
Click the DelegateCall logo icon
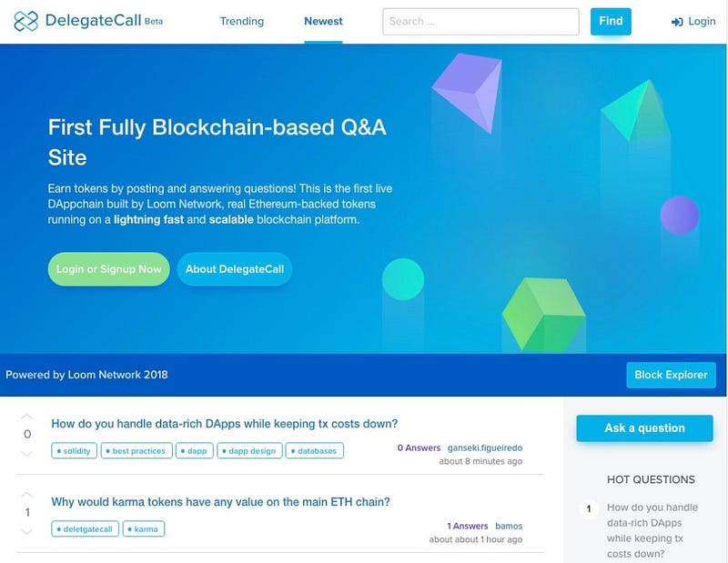[25, 21]
